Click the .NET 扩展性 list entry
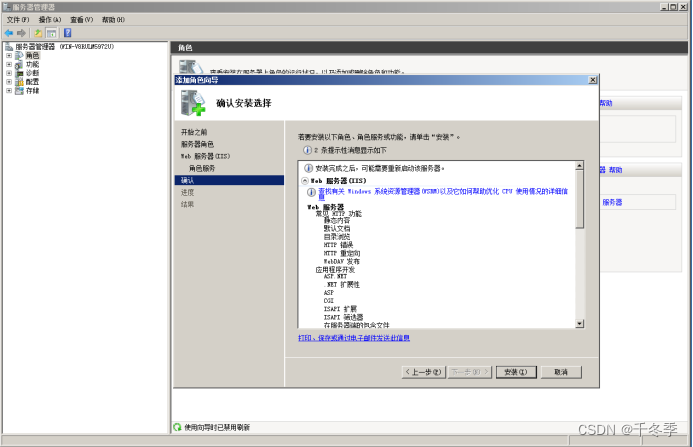Screen dimensions: 693x447 [342, 285]
